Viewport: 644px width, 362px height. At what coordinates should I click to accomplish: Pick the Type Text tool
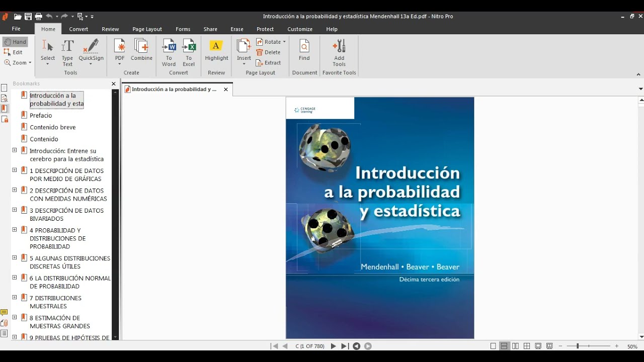click(67, 52)
